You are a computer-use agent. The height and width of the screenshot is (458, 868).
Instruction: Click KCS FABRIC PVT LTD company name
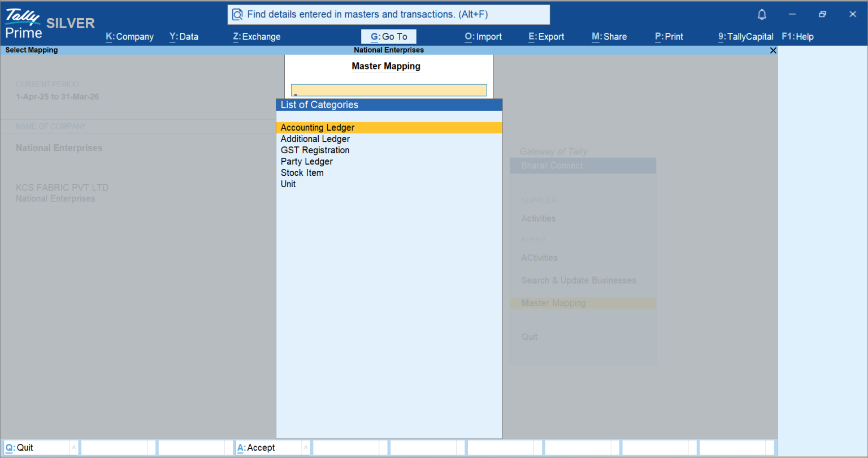pos(62,188)
